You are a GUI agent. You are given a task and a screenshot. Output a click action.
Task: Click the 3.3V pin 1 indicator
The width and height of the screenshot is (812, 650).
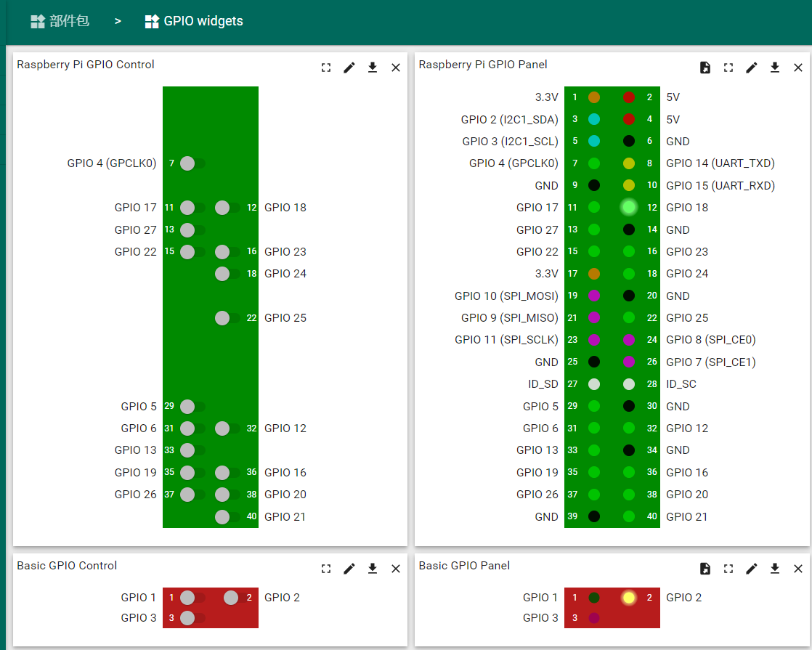tap(594, 97)
